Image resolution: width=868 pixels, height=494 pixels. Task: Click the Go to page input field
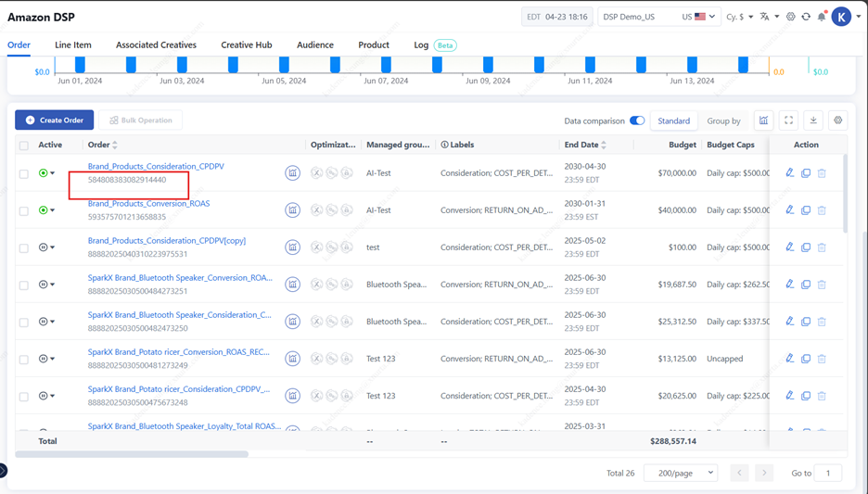[x=827, y=473]
